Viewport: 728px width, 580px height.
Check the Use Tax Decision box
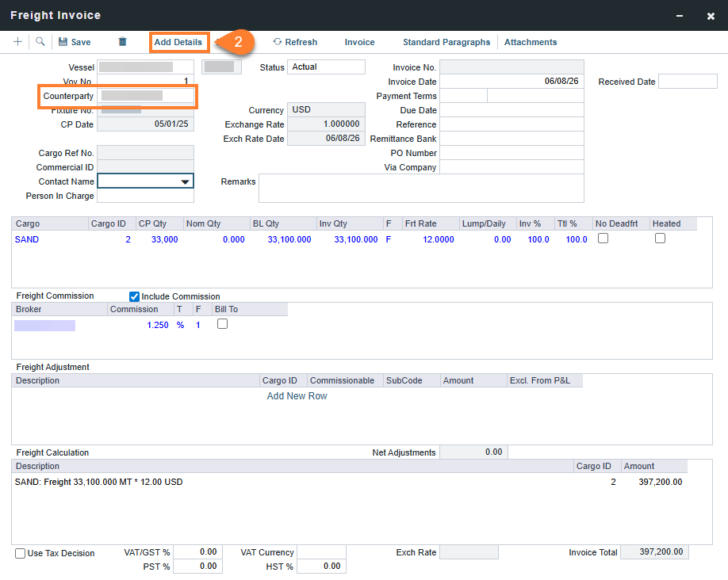(x=21, y=553)
